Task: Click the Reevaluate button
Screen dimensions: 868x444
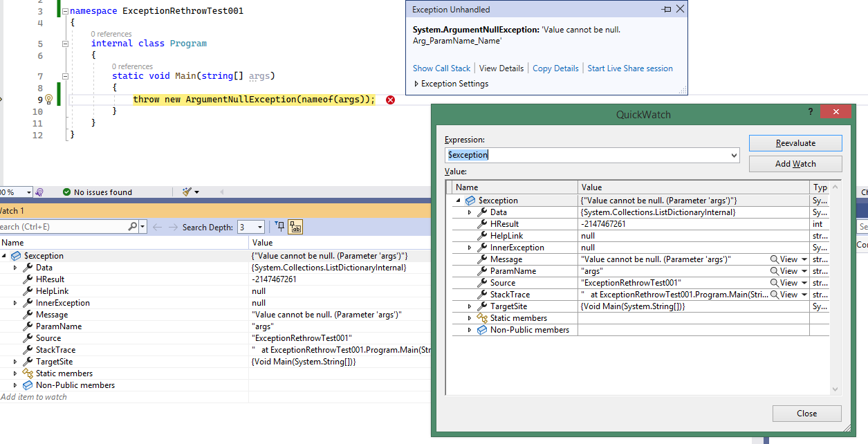Action: pos(795,142)
